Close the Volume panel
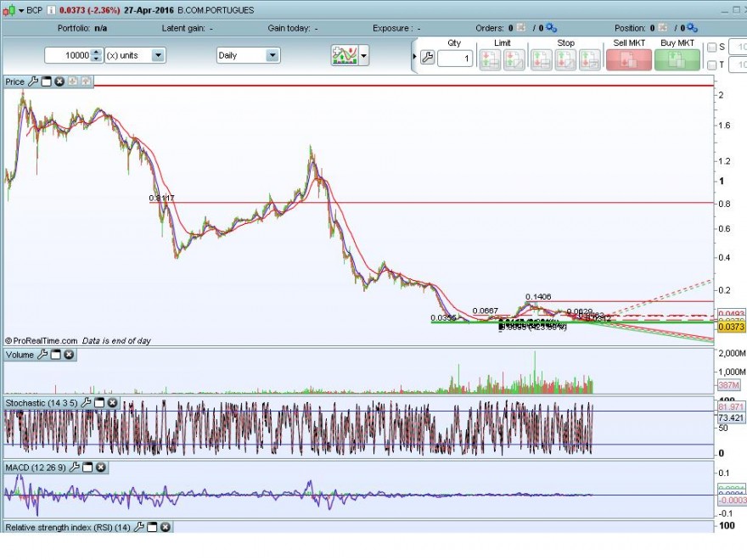Viewport: 747px width, 560px height. [x=69, y=355]
